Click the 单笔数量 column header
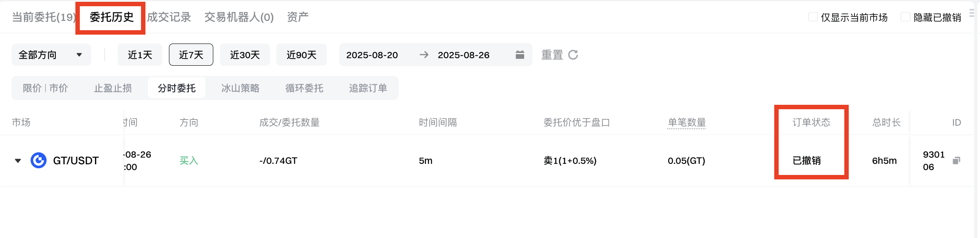Viewport: 980px width, 238px height. [686, 123]
